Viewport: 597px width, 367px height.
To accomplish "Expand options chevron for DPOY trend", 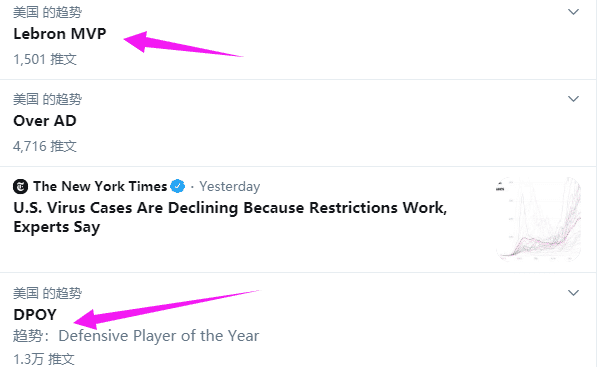I will click(573, 293).
